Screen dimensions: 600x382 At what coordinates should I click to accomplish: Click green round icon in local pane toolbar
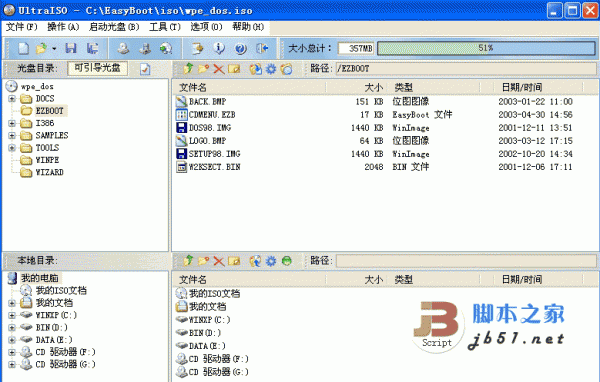tap(286, 261)
